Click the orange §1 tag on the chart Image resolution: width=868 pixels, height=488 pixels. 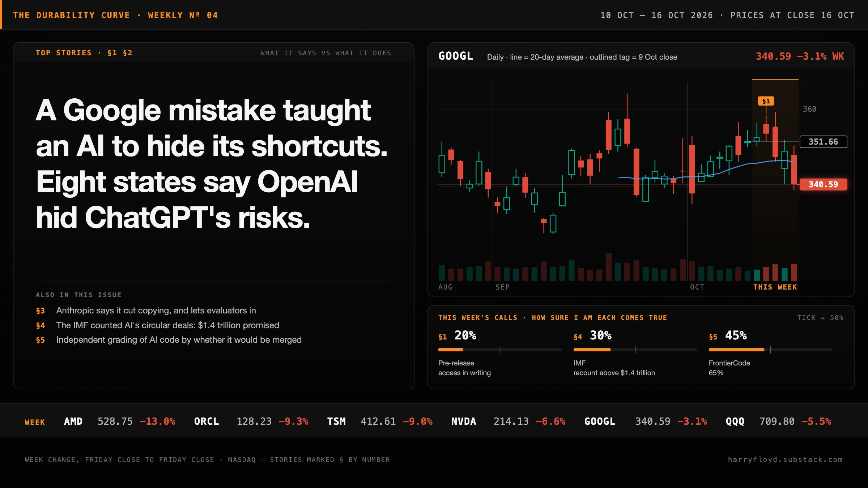[766, 101]
